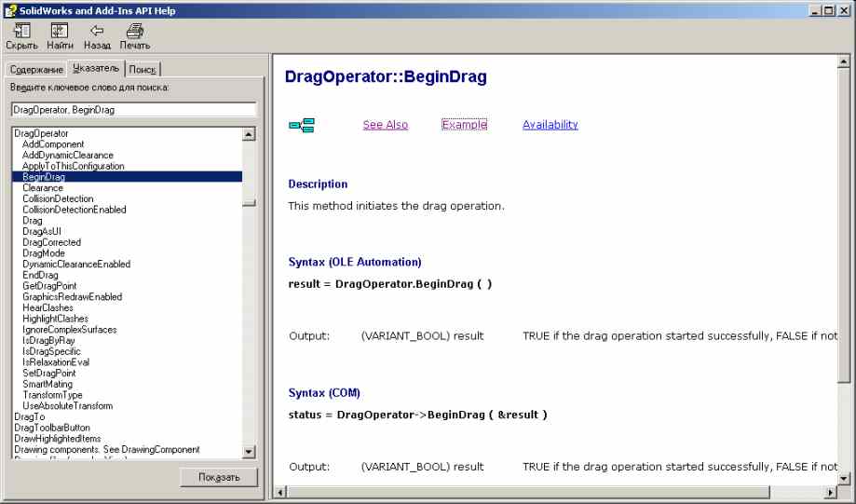Screen dimensions: 856x504
Task: Open the Поиск tab
Action: (143, 70)
